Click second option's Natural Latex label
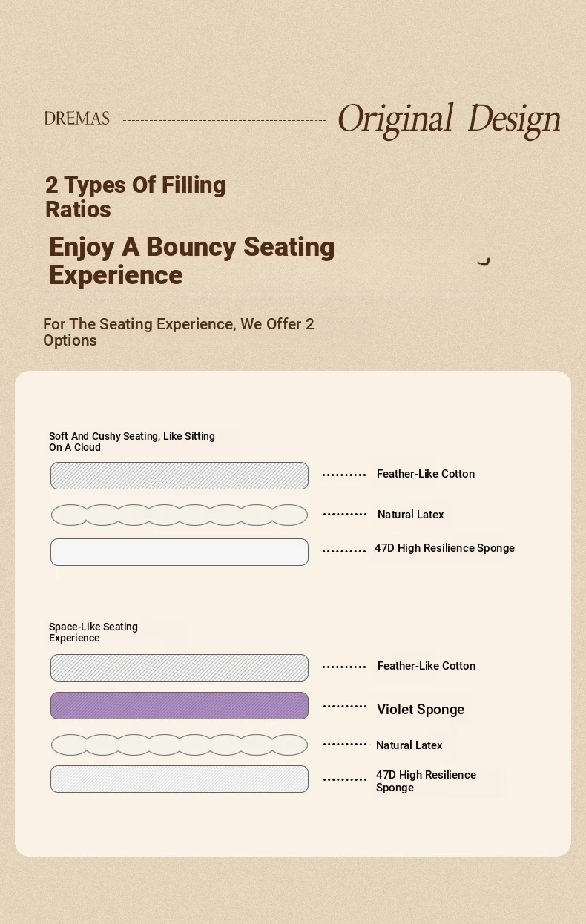The image size is (586, 924). click(x=409, y=745)
